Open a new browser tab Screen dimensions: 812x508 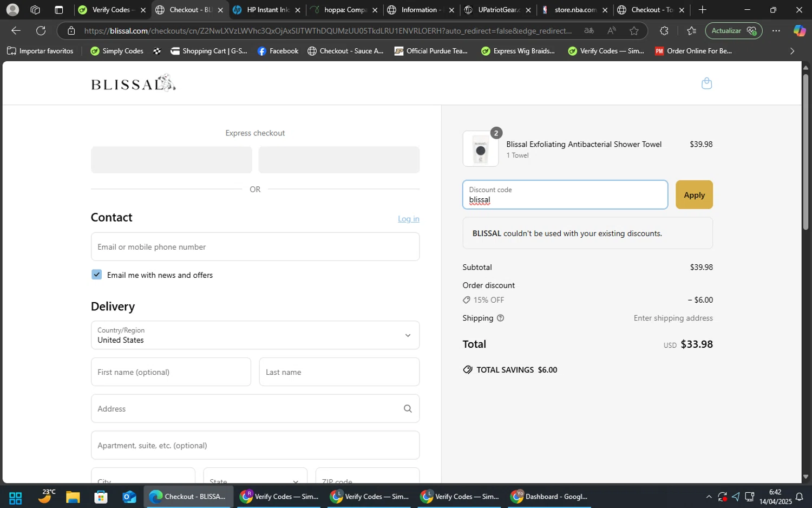click(x=702, y=10)
